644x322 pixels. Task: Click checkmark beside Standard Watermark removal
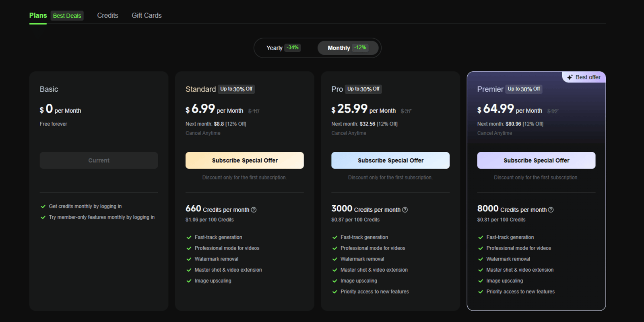(x=189, y=259)
